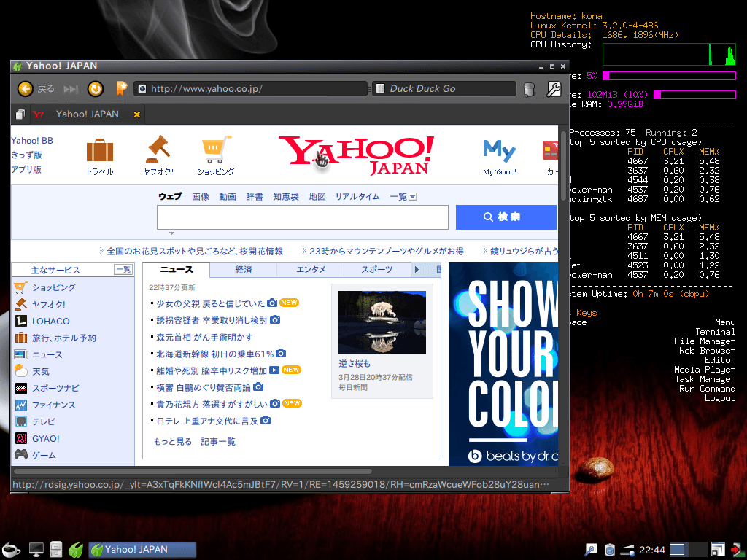Click the Duck Duck Go search box
The height and width of the screenshot is (560, 747).
(444, 88)
